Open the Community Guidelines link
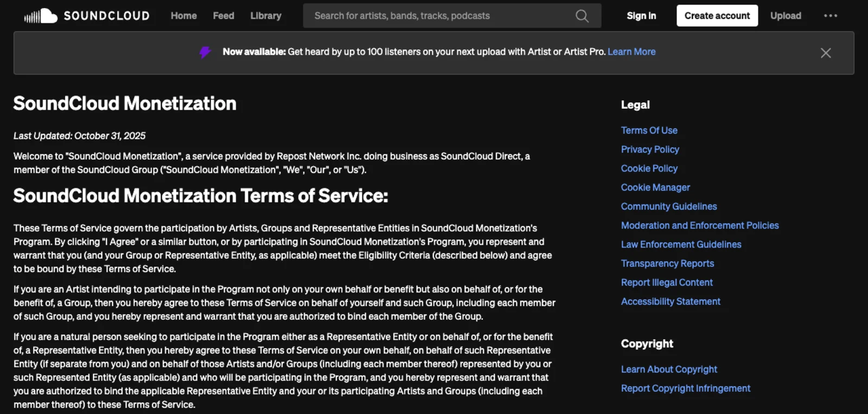Screen dimensions: 868x414 [669, 206]
